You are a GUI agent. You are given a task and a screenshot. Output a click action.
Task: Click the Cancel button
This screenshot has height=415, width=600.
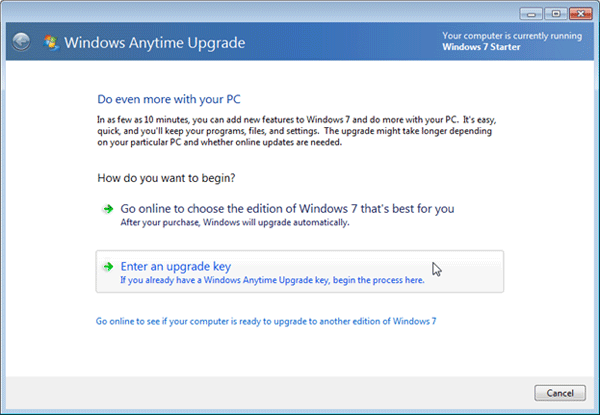click(x=560, y=393)
